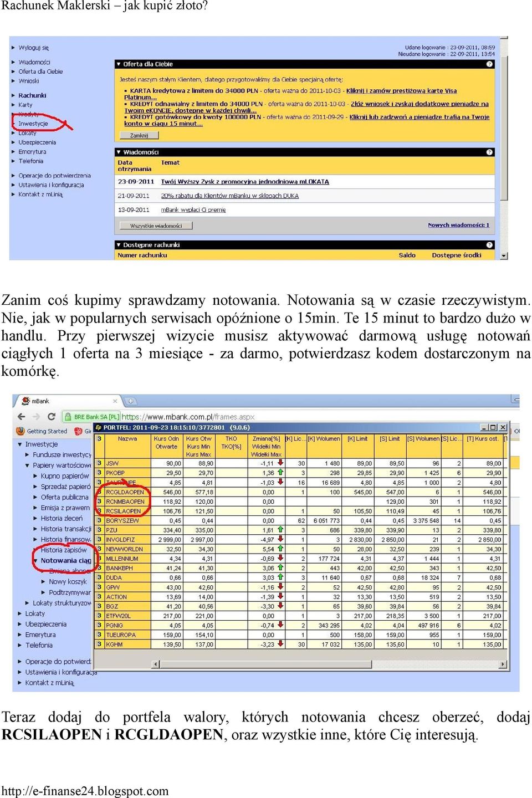Open a new browser tab with the plus button
The height and width of the screenshot is (798, 532).
coord(131,401)
